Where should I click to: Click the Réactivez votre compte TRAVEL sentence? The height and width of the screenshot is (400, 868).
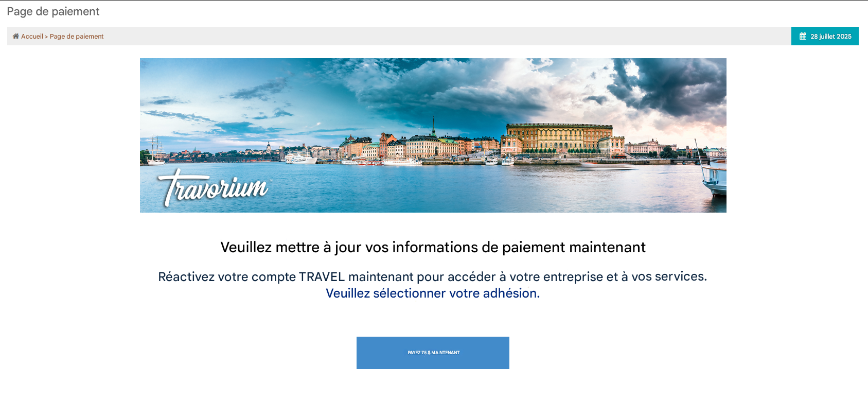[x=433, y=276]
